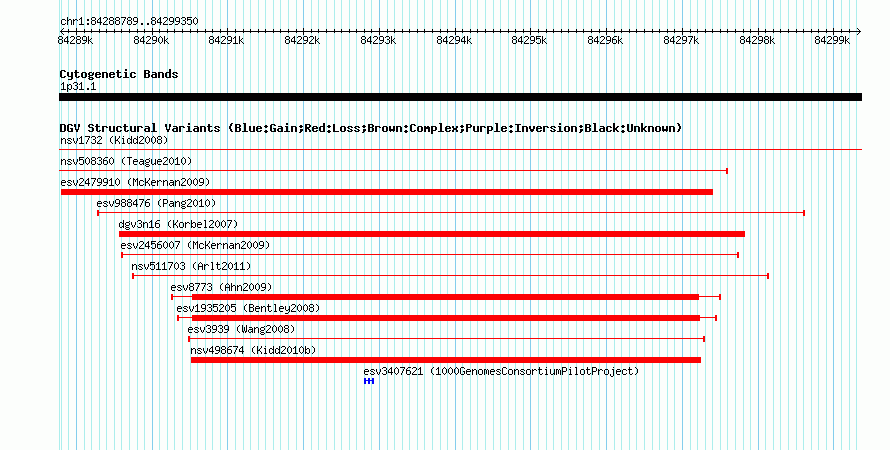The width and height of the screenshot is (890, 450).
Task: Click the Cytogenetic Bands track title
Action: point(119,74)
